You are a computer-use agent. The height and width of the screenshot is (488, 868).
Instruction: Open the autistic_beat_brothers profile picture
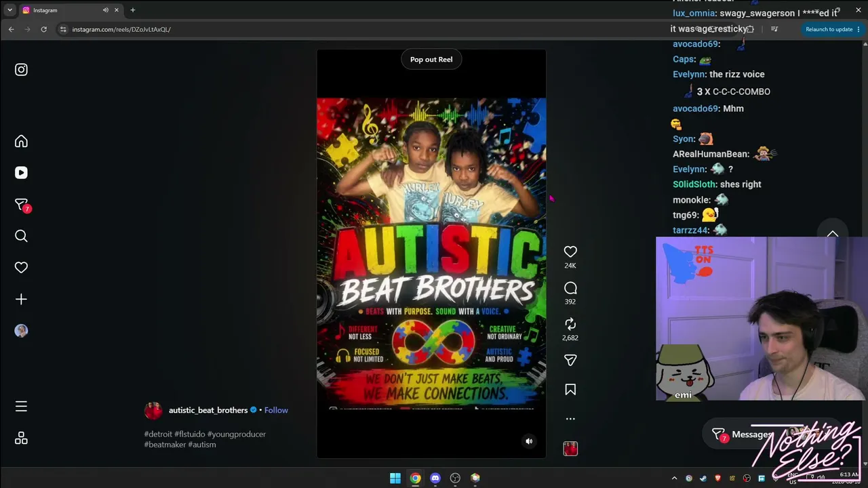coord(153,410)
